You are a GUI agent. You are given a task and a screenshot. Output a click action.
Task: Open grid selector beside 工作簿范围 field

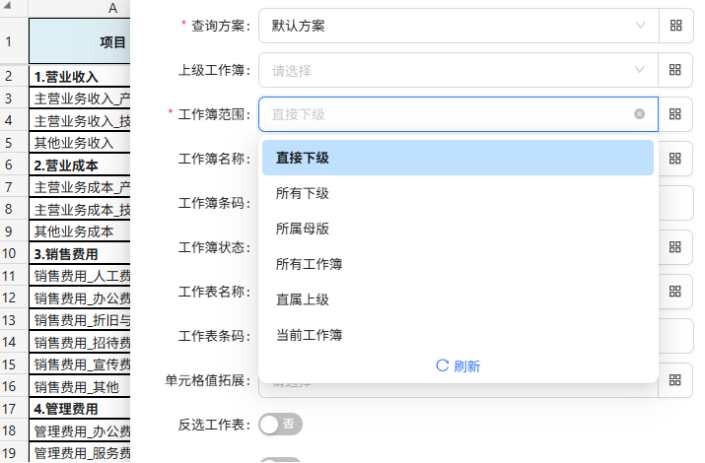675,114
